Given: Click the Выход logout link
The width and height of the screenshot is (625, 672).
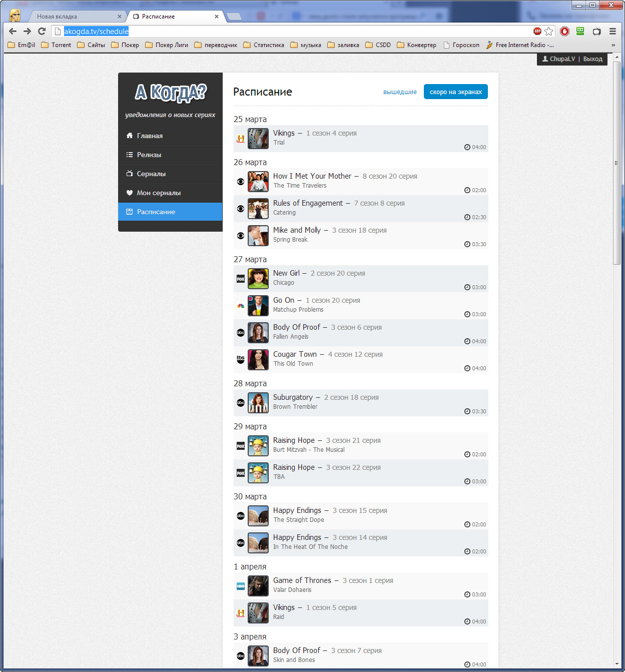Looking at the screenshot, I should 593,59.
